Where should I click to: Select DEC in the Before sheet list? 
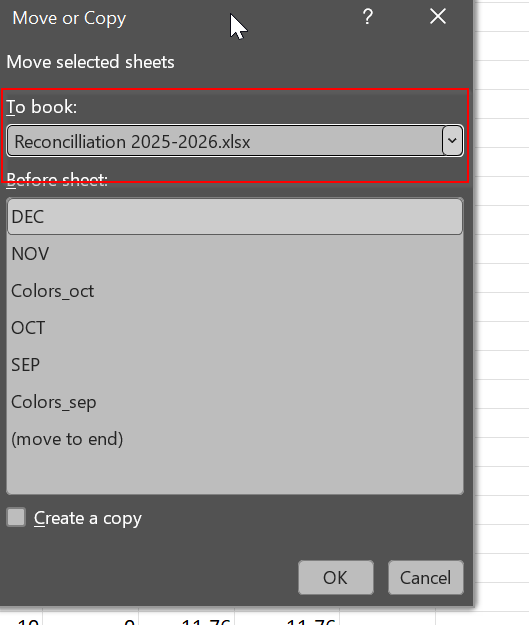[x=235, y=217]
